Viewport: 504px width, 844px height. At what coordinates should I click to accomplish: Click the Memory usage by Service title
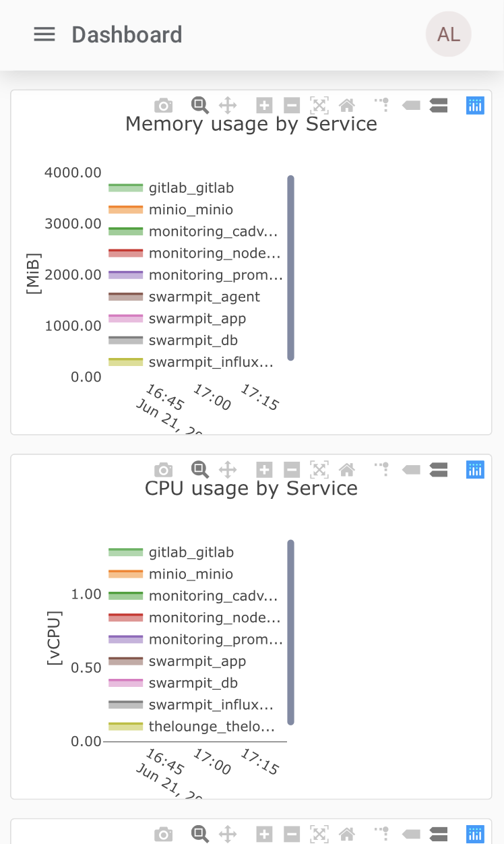(251, 124)
